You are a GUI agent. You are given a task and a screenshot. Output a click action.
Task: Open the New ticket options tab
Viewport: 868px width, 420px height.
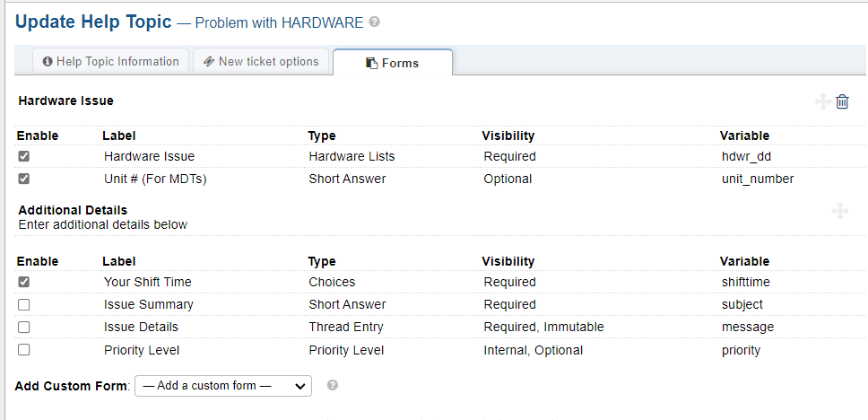(261, 62)
